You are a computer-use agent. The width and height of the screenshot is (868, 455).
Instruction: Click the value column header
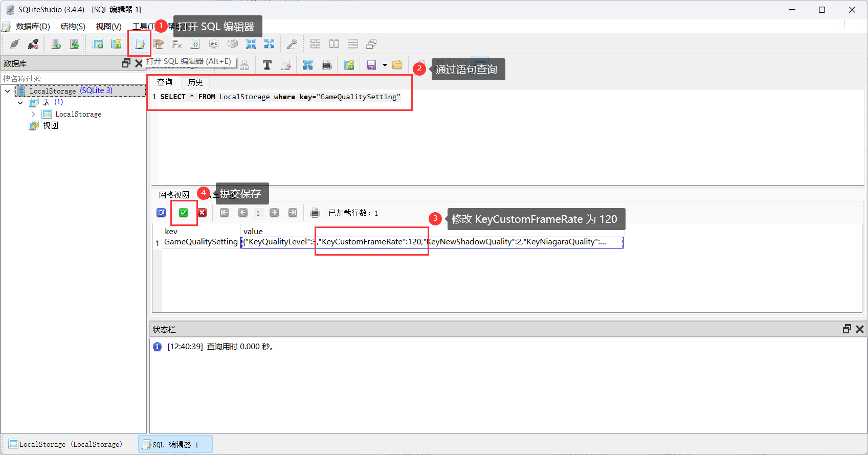pos(253,231)
